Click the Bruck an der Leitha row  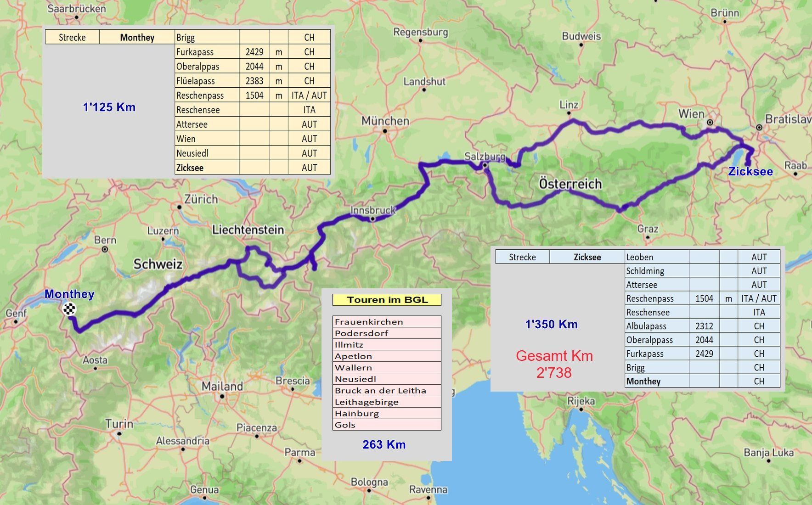387,391
